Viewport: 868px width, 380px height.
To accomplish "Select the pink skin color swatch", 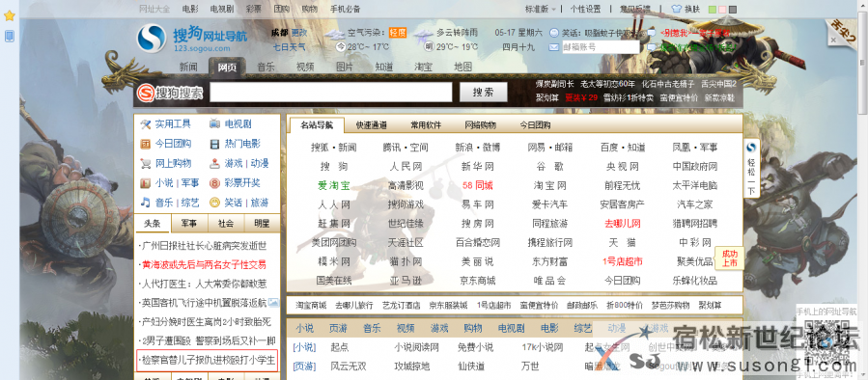I will pos(722,10).
